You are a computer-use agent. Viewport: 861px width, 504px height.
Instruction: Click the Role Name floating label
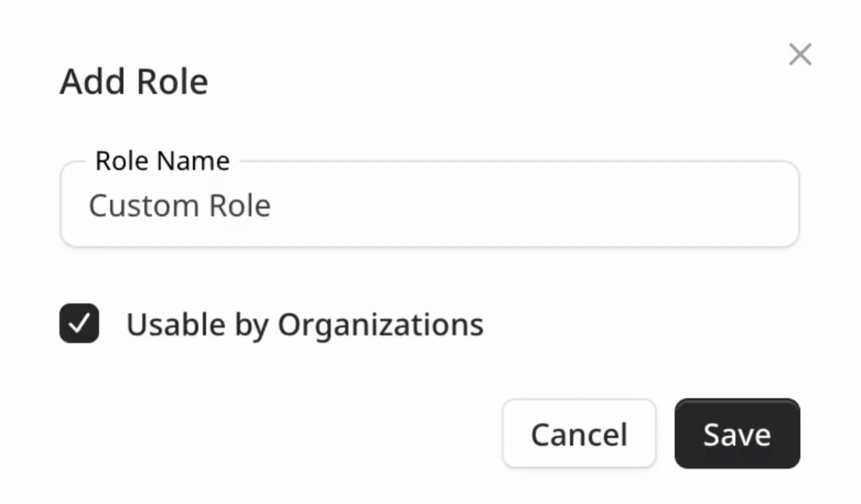click(x=162, y=161)
